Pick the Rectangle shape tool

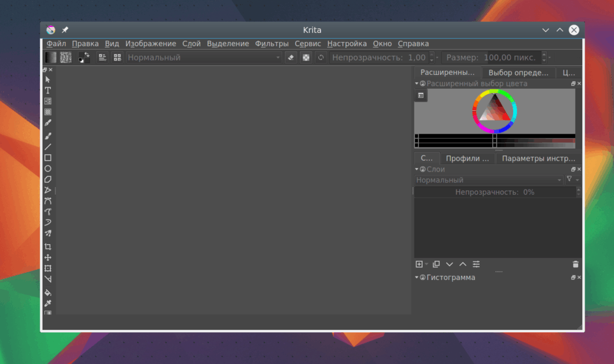48,158
